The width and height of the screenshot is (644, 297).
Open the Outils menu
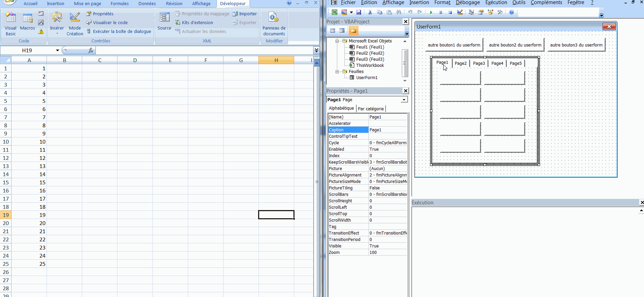(x=519, y=3)
